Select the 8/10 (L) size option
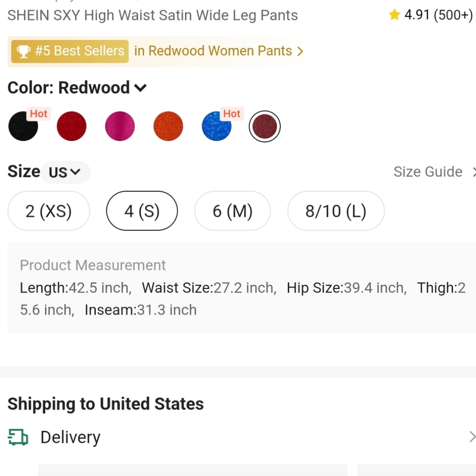The image size is (476, 476). pos(336,211)
